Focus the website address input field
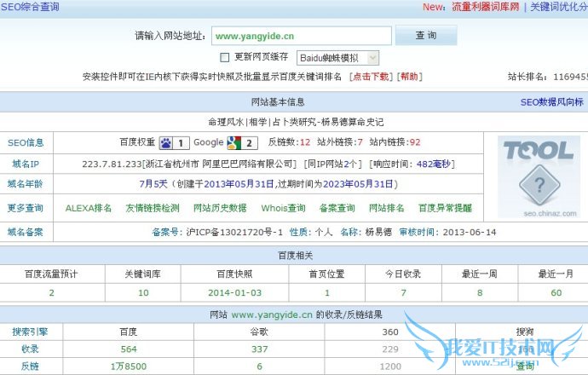Screen dimensions: 588x375 [x=302, y=36]
